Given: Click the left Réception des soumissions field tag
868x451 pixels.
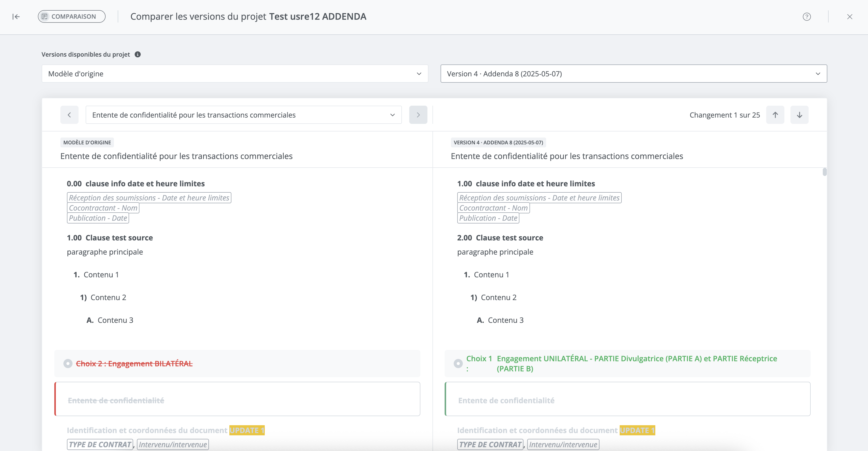Looking at the screenshot, I should tap(149, 198).
